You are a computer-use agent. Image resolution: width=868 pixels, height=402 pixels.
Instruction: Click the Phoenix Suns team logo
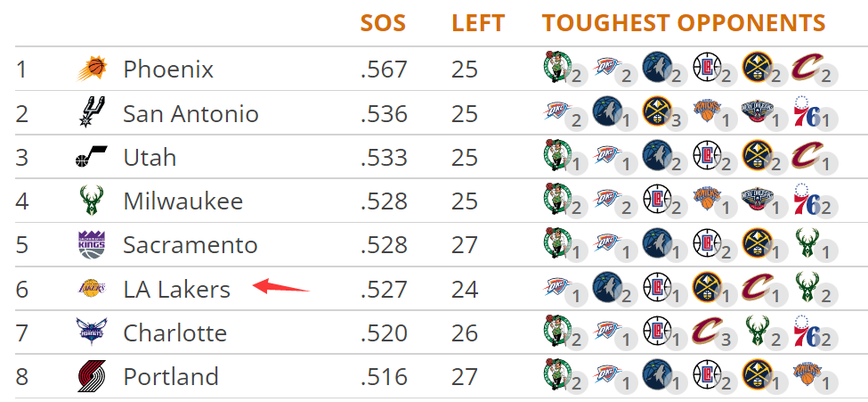tap(92, 69)
